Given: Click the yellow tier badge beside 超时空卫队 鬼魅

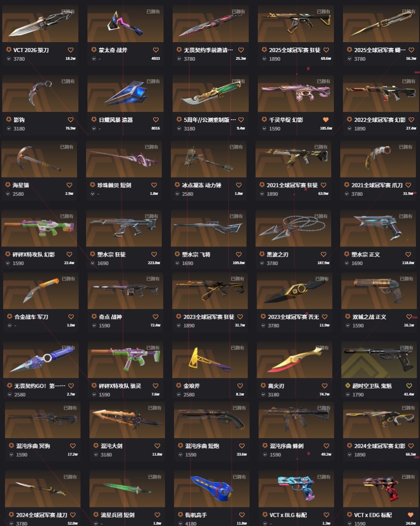Looking at the screenshot, I should click(348, 386).
